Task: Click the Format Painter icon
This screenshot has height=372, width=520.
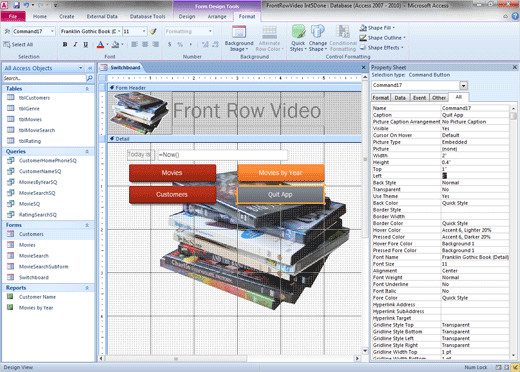Action: click(153, 31)
